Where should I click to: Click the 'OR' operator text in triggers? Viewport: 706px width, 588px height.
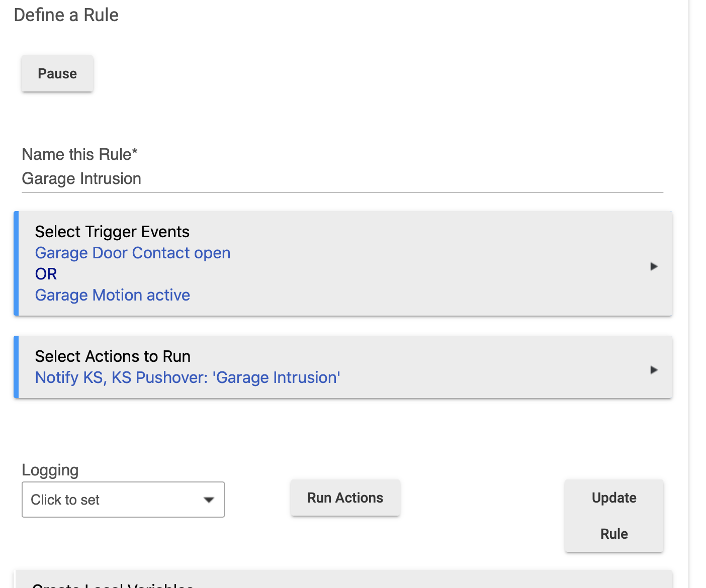click(46, 274)
